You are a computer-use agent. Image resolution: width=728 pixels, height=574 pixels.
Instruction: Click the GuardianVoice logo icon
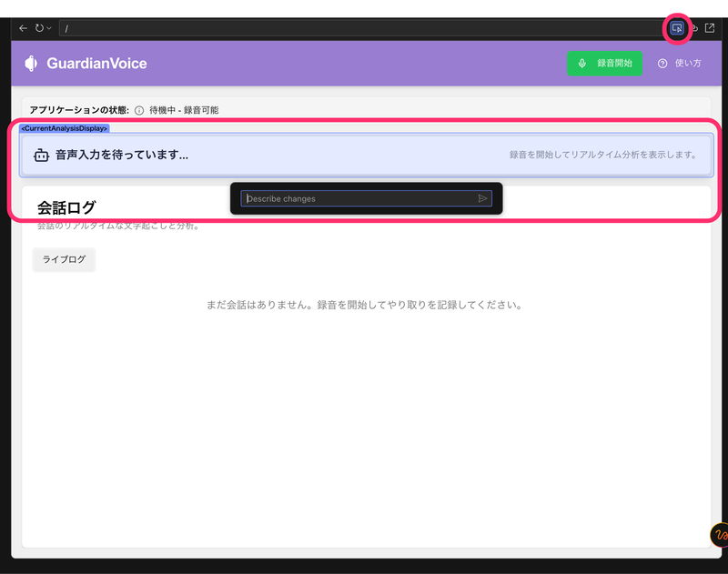(31, 63)
